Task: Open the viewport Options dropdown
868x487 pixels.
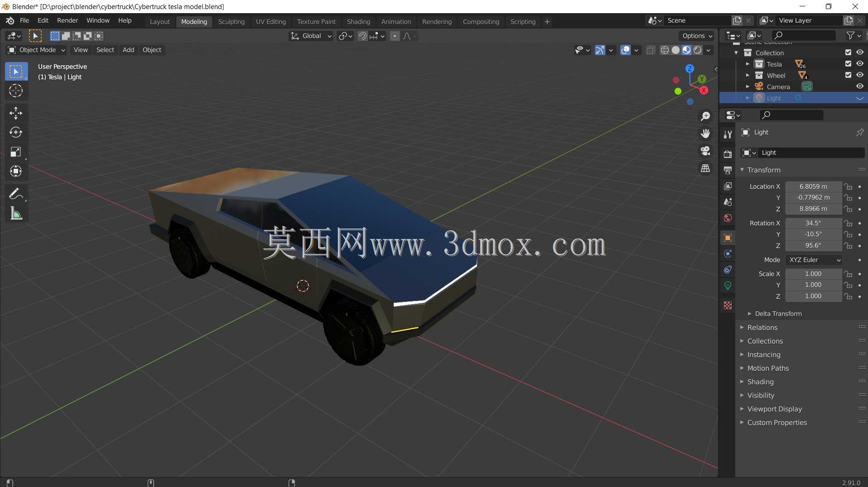Action: pos(697,36)
